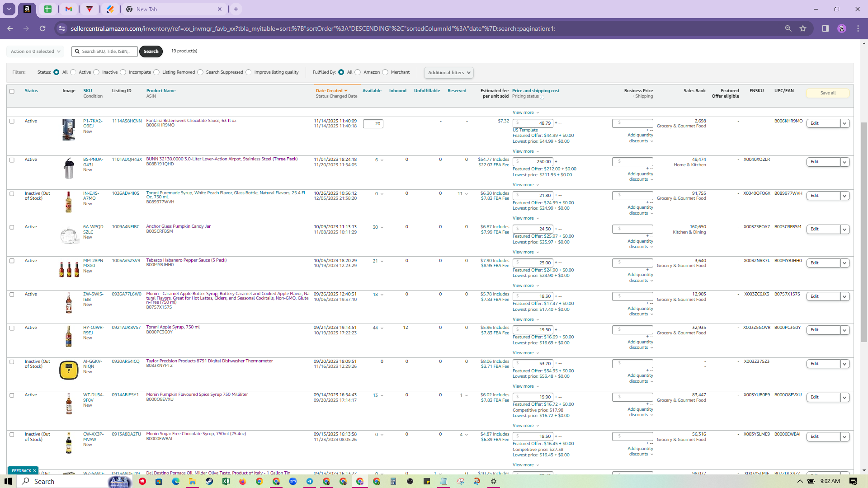The image size is (868, 488).
Task: Open Edit dropdown arrow for Tabasco row
Action: (x=844, y=263)
